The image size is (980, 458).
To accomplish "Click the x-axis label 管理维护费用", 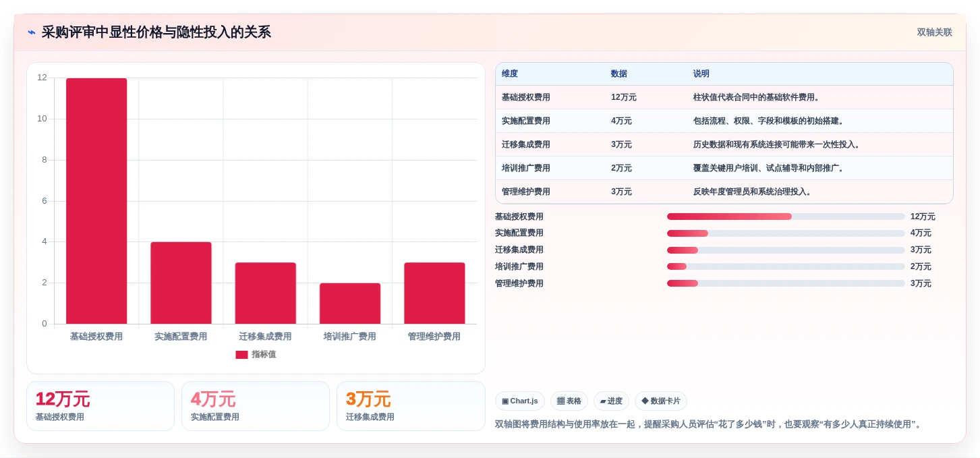I will tap(434, 337).
